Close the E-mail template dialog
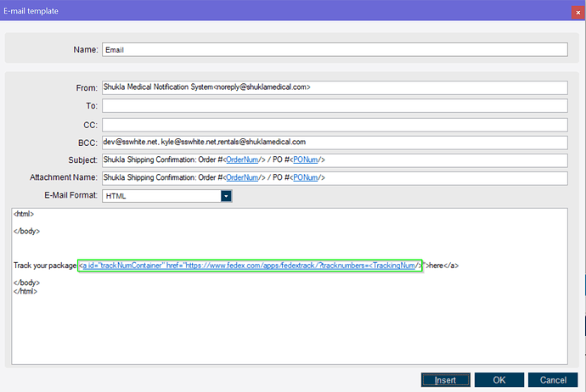The height and width of the screenshot is (392, 586). click(578, 13)
